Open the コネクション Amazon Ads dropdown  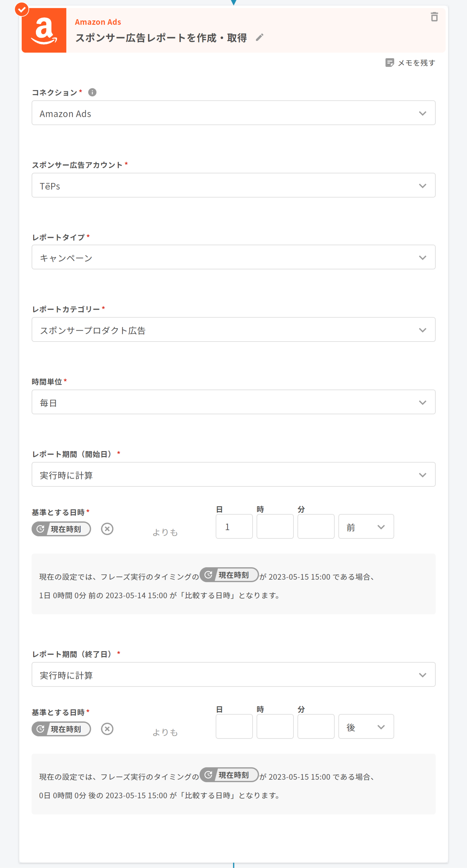[233, 113]
